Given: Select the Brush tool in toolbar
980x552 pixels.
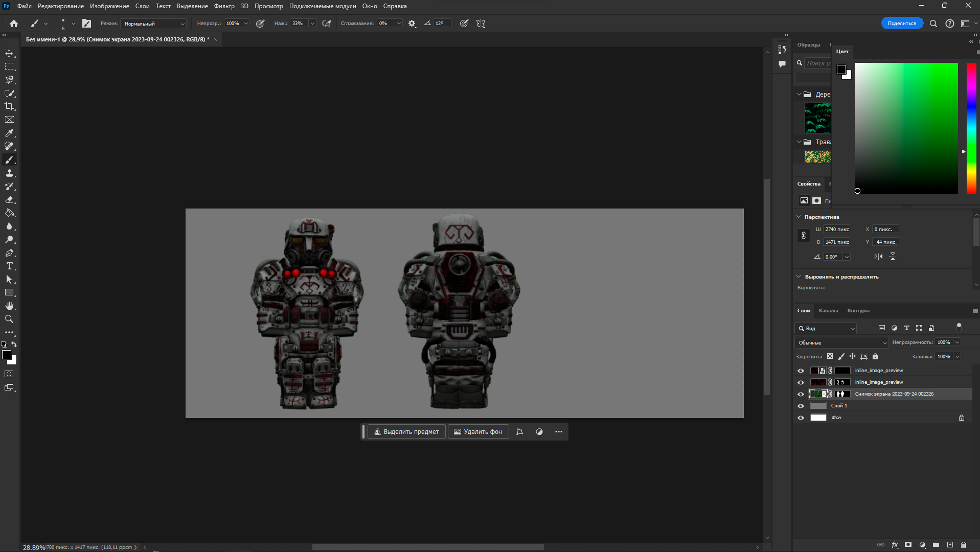Looking at the screenshot, I should [x=9, y=159].
